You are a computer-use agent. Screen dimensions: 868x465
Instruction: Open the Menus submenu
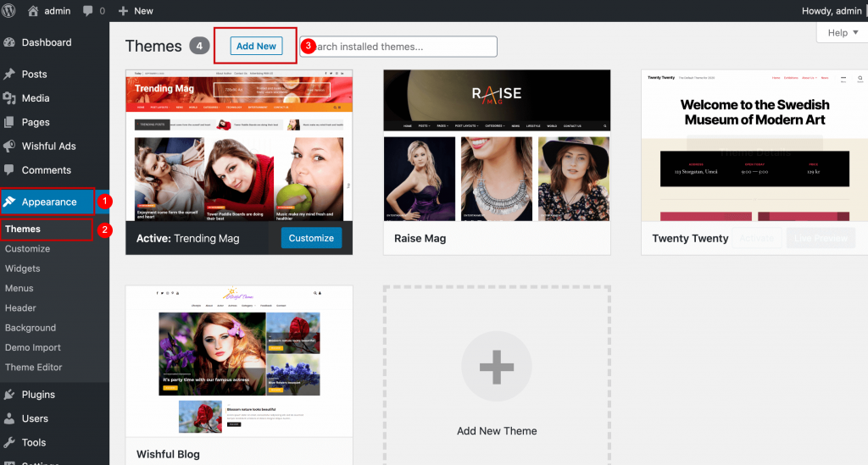(19, 288)
